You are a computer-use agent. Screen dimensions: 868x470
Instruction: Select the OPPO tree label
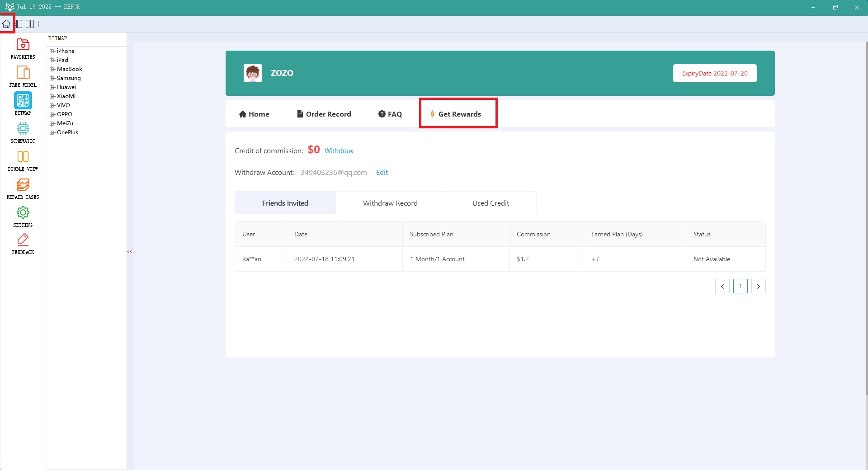click(65, 114)
